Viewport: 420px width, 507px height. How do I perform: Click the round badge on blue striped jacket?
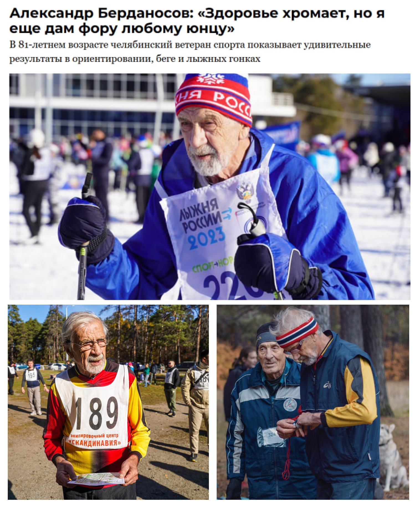[x=290, y=405]
